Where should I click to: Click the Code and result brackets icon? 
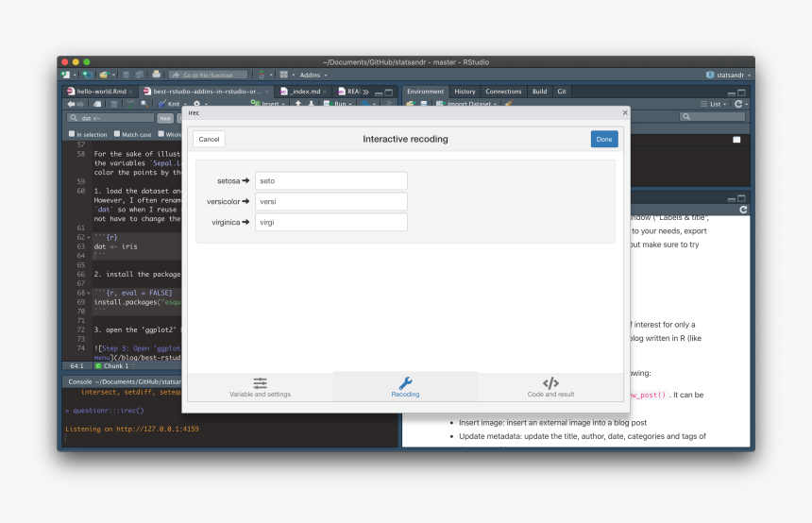[551, 383]
